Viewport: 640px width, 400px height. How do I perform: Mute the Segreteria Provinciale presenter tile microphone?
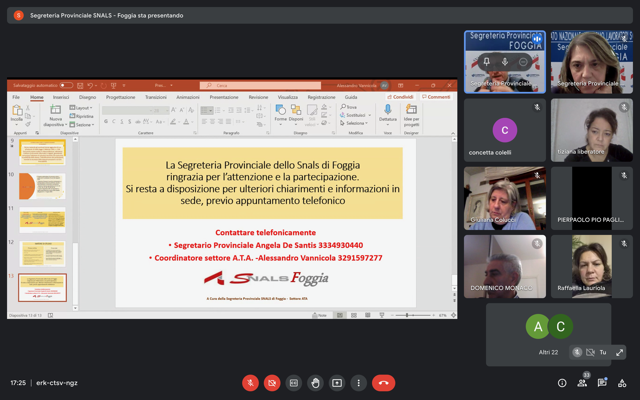(x=505, y=62)
